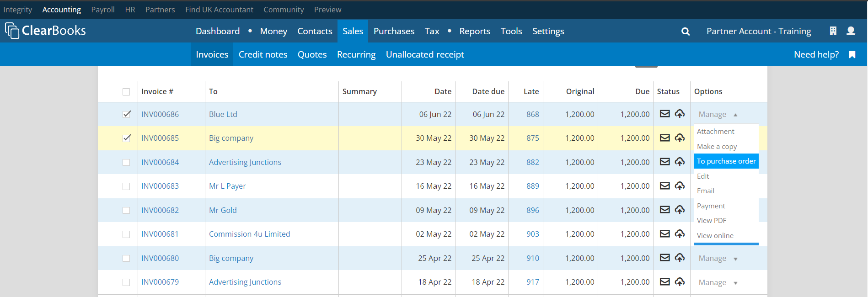Click the Mr L Payer link
Screen dimensions: 868x297
click(227, 186)
